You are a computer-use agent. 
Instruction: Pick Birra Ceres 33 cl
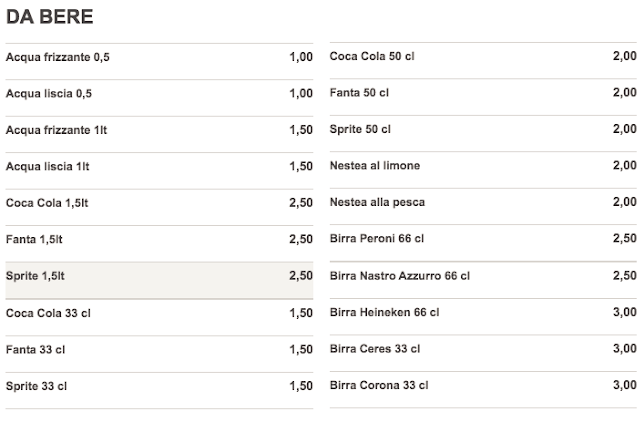[x=376, y=348]
